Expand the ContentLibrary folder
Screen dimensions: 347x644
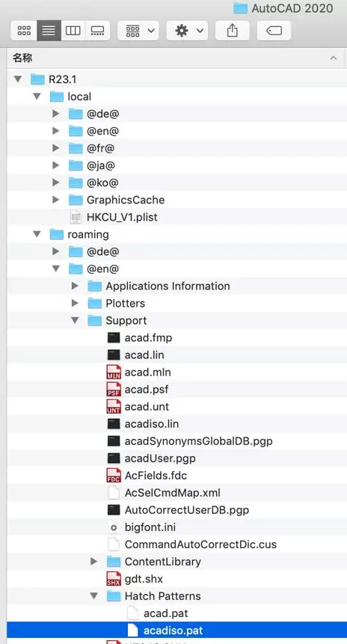click(x=94, y=562)
